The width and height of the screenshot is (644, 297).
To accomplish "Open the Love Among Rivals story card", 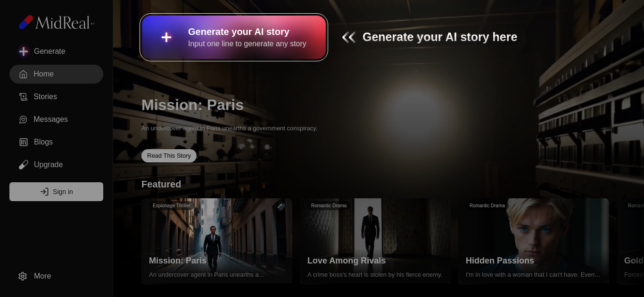I will (x=375, y=241).
